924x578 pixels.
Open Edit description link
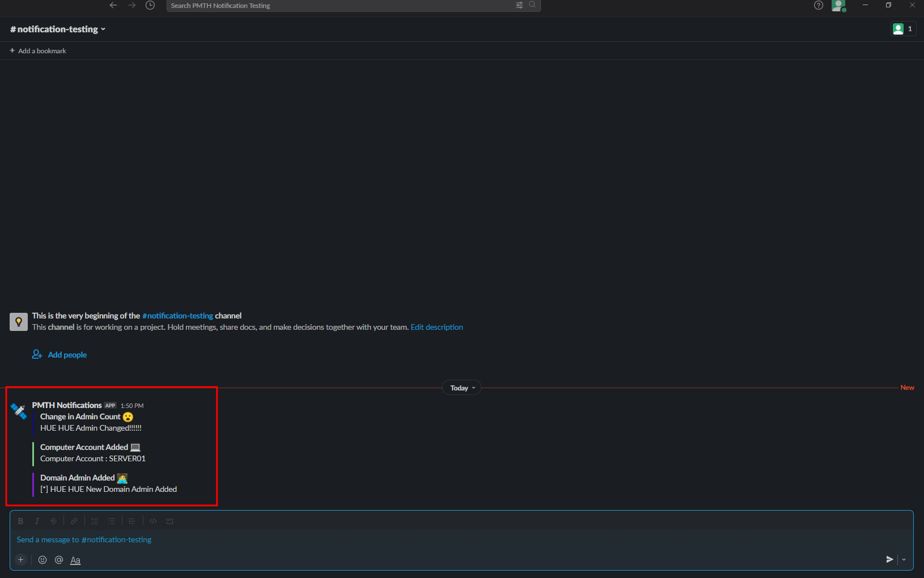coord(437,327)
